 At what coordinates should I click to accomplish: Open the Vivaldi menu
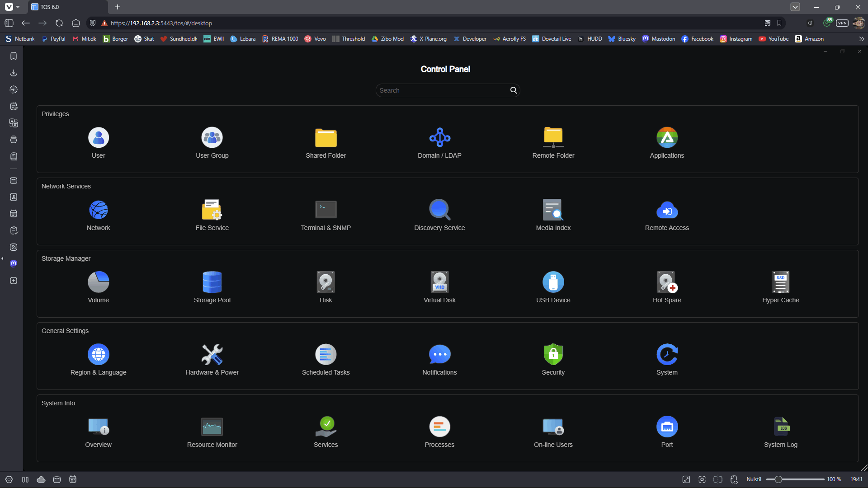point(8,7)
